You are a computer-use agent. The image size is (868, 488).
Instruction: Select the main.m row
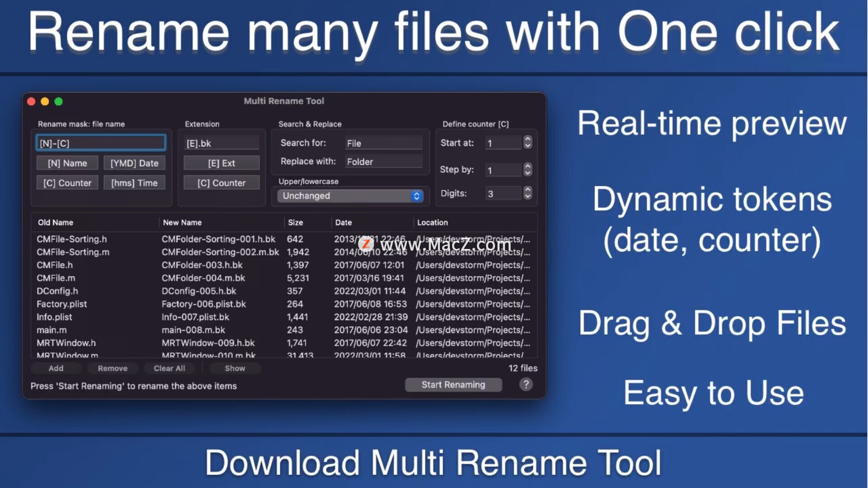pos(284,330)
